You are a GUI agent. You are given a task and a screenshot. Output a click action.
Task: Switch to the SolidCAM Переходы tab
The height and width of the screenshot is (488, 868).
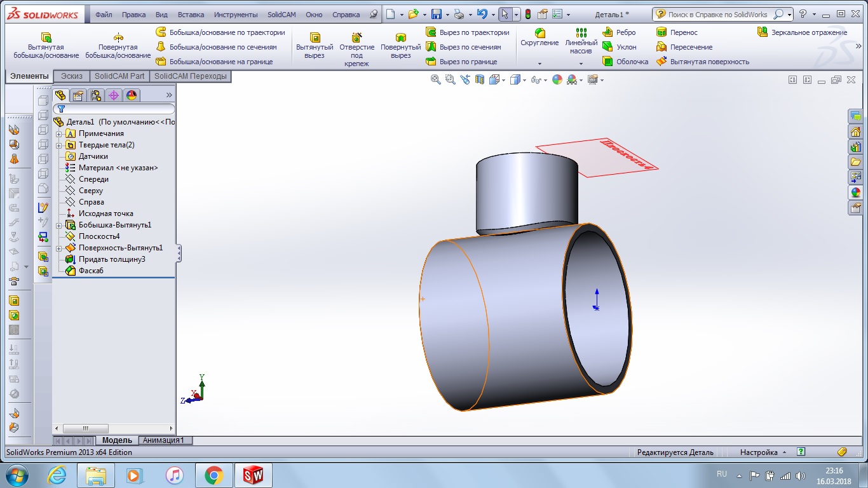click(191, 76)
